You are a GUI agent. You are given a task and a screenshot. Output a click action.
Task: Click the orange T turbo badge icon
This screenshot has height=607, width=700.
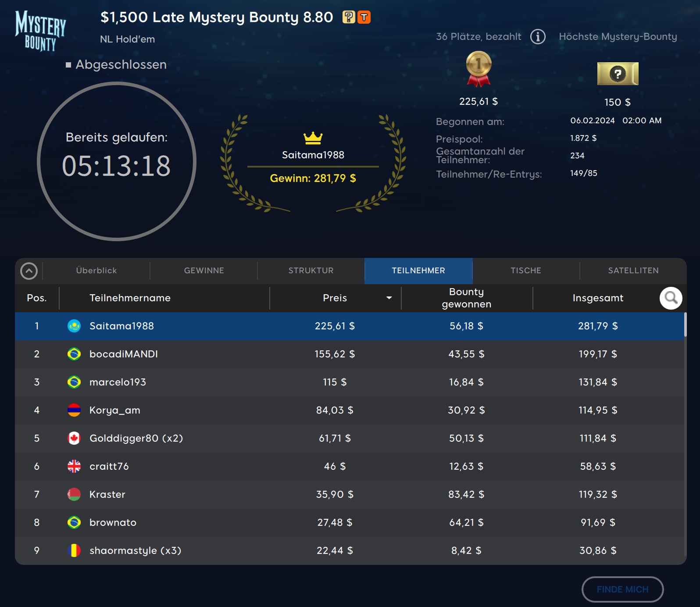(364, 17)
